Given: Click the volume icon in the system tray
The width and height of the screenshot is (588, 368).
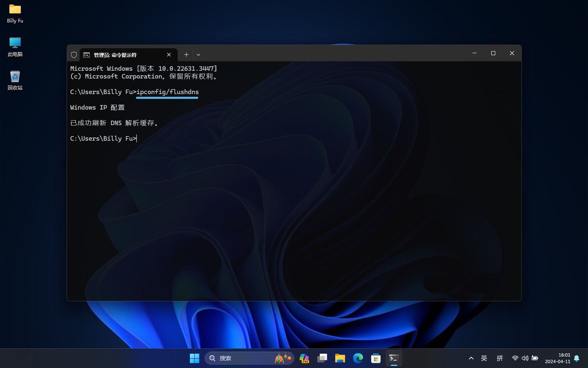Looking at the screenshot, I should 525,358.
